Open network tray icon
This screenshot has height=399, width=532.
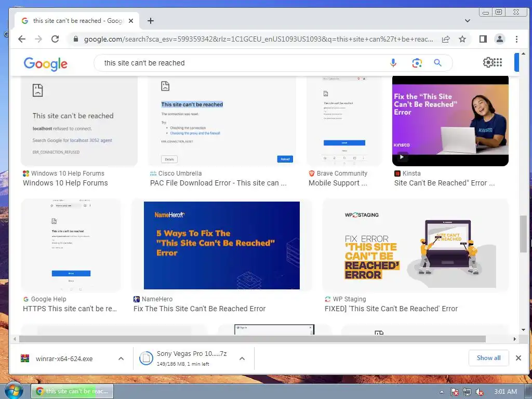pyautogui.click(x=467, y=392)
